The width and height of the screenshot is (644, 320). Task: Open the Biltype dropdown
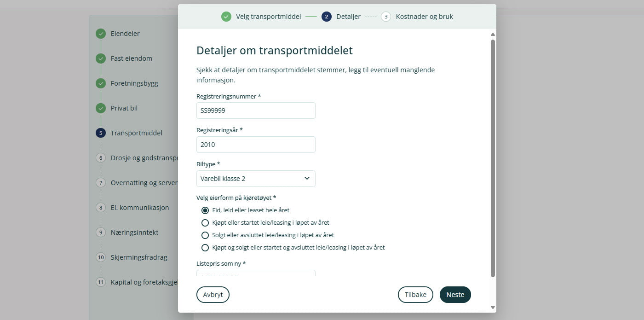coord(256,179)
